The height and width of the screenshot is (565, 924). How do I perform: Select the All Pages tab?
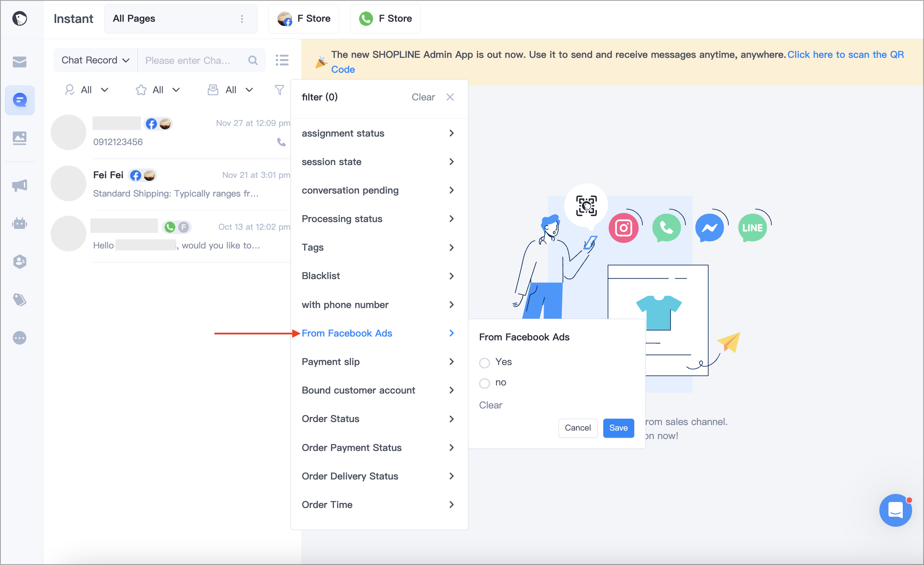click(181, 19)
